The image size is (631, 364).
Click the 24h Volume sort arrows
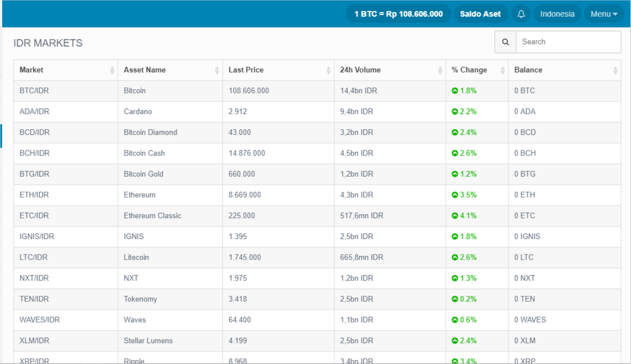coord(440,70)
